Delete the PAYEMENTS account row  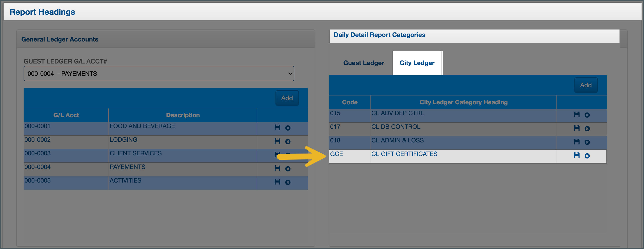(288, 169)
